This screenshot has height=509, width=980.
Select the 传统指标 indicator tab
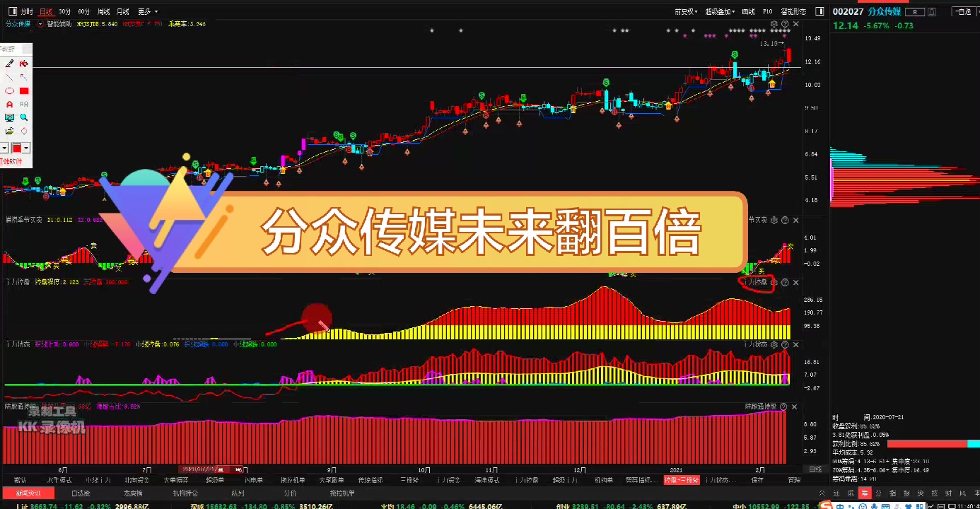pos(371,479)
